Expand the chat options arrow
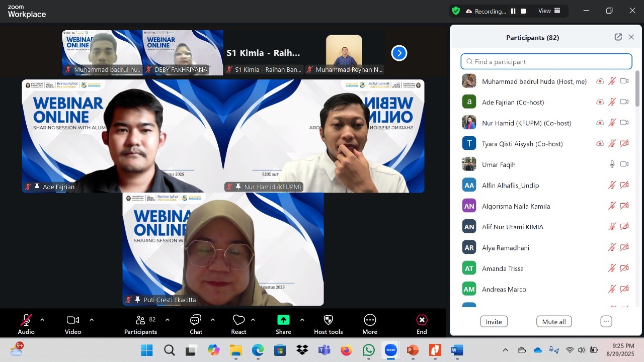The height and width of the screenshot is (362, 644). tap(212, 320)
